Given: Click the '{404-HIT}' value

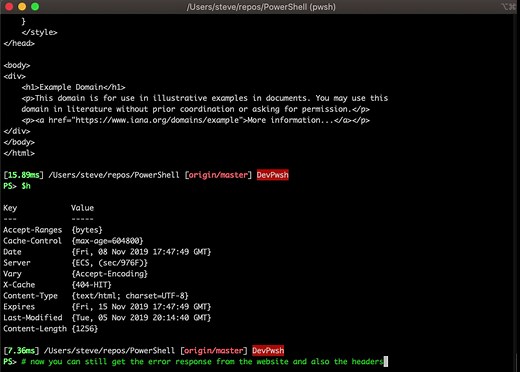Looking at the screenshot, I should pos(91,285).
